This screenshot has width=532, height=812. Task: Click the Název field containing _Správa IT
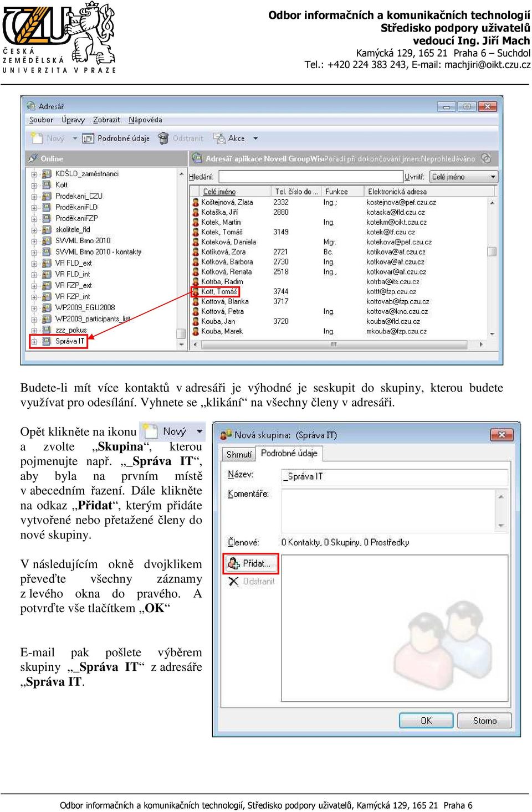click(x=395, y=476)
